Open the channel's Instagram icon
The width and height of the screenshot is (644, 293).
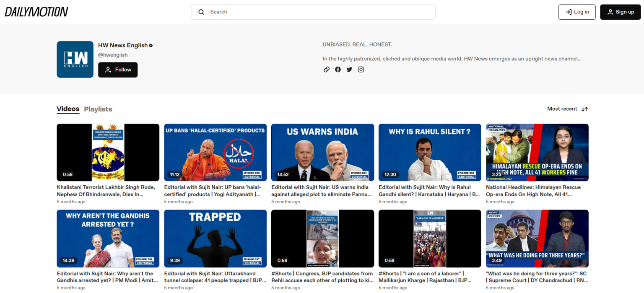pos(361,70)
